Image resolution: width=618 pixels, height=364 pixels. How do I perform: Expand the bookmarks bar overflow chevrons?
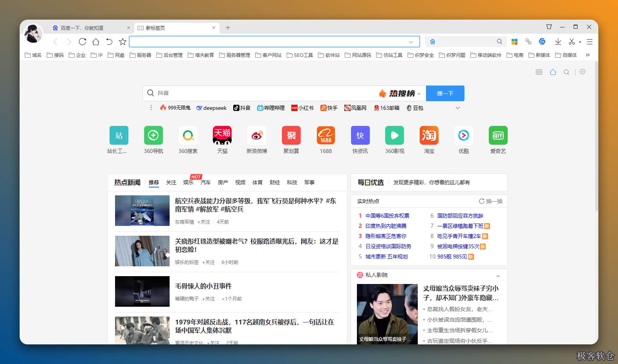[x=588, y=55]
